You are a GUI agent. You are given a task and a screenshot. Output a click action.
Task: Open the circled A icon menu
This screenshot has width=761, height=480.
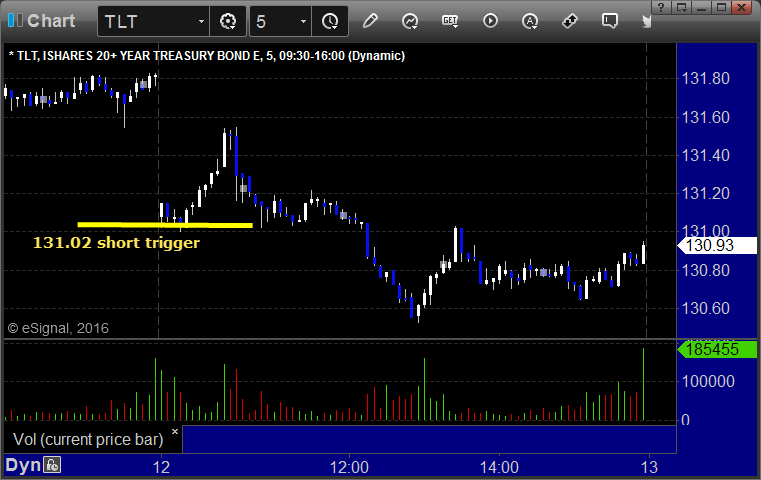(530, 21)
